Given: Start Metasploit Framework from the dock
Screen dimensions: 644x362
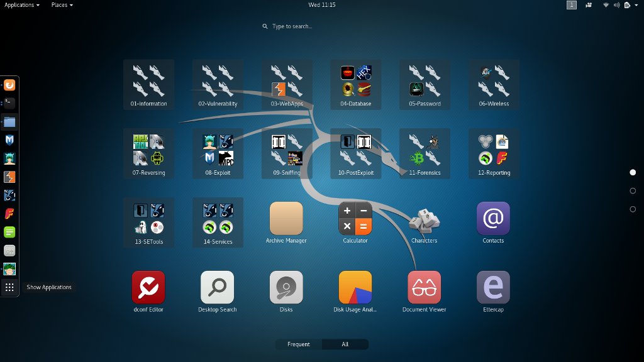Looking at the screenshot, I should pyautogui.click(x=9, y=140).
